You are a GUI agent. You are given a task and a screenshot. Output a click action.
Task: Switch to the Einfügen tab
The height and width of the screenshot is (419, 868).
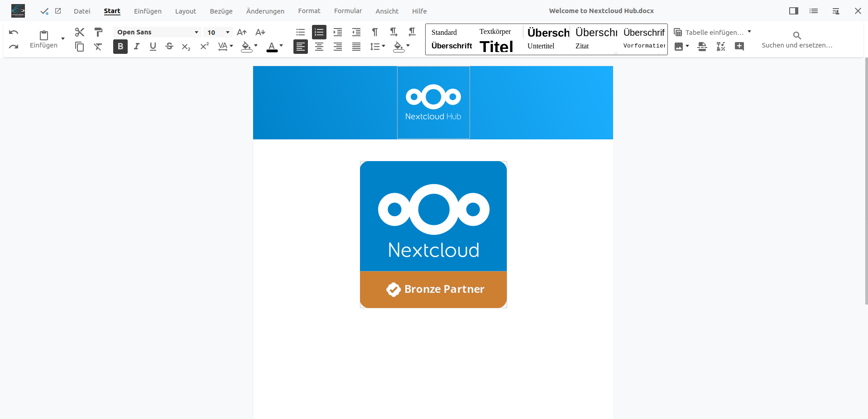pos(148,11)
